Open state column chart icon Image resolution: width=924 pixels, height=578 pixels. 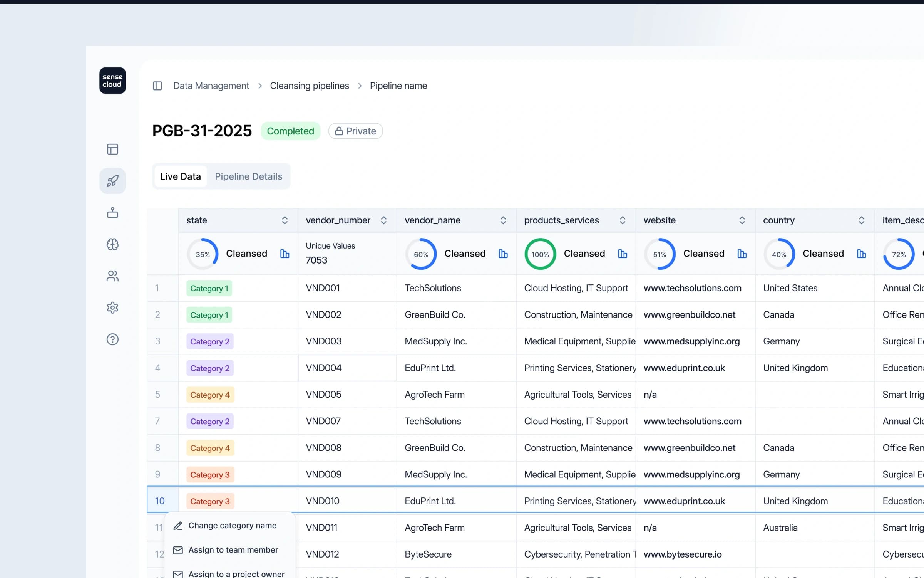pyautogui.click(x=285, y=254)
